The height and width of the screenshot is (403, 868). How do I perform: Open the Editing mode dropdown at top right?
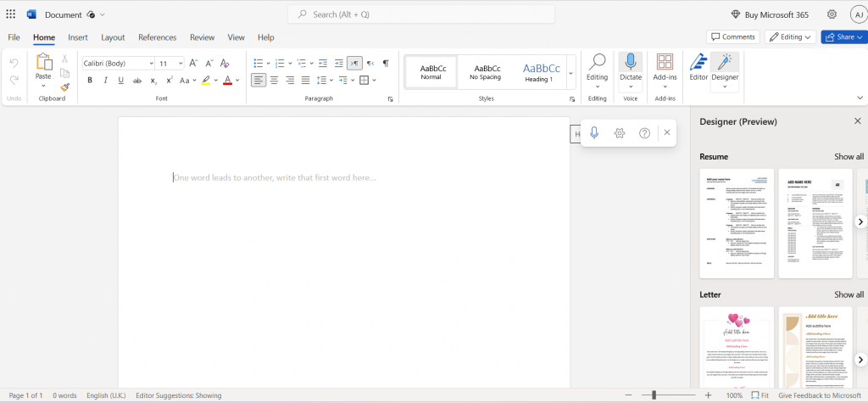[791, 37]
